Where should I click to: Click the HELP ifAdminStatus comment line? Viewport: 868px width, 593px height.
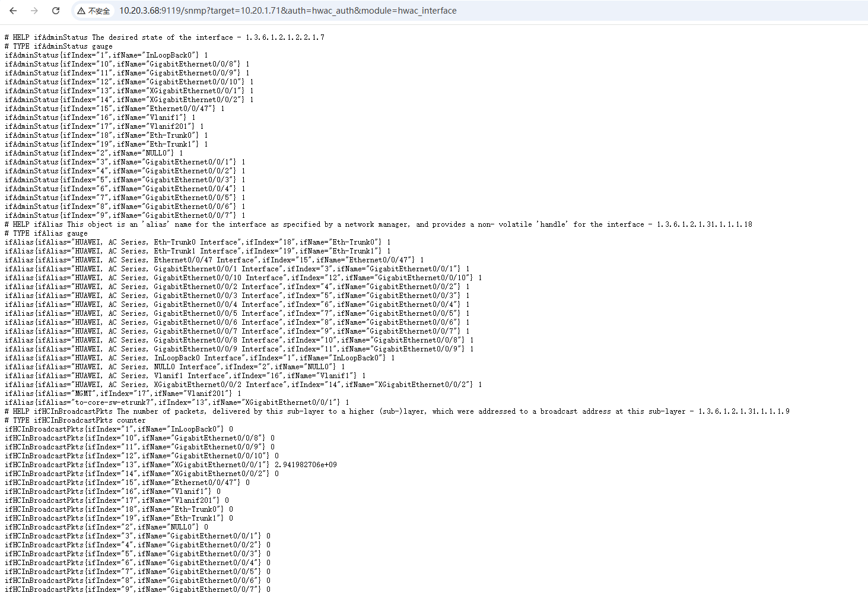164,37
